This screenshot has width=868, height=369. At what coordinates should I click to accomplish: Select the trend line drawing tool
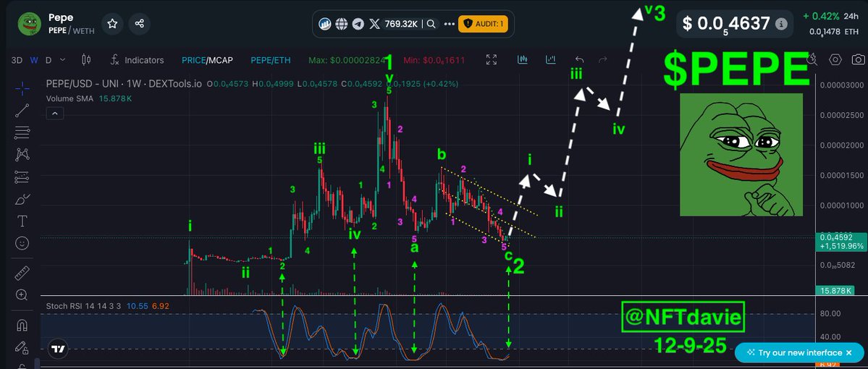[x=22, y=110]
